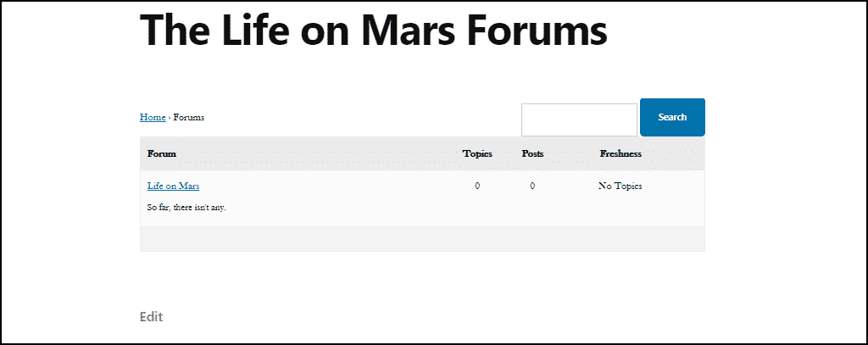The image size is (868, 345).
Task: Open the Life on Mars forum link
Action: (x=173, y=186)
